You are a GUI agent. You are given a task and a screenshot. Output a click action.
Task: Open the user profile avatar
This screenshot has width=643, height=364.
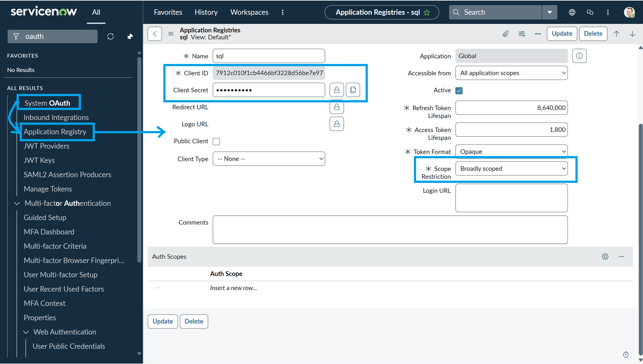pos(630,13)
